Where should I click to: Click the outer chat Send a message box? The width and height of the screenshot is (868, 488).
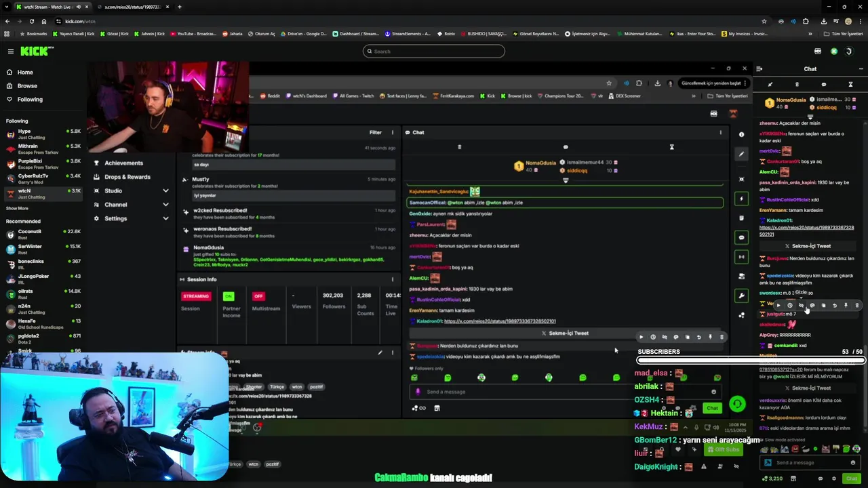coord(810,462)
